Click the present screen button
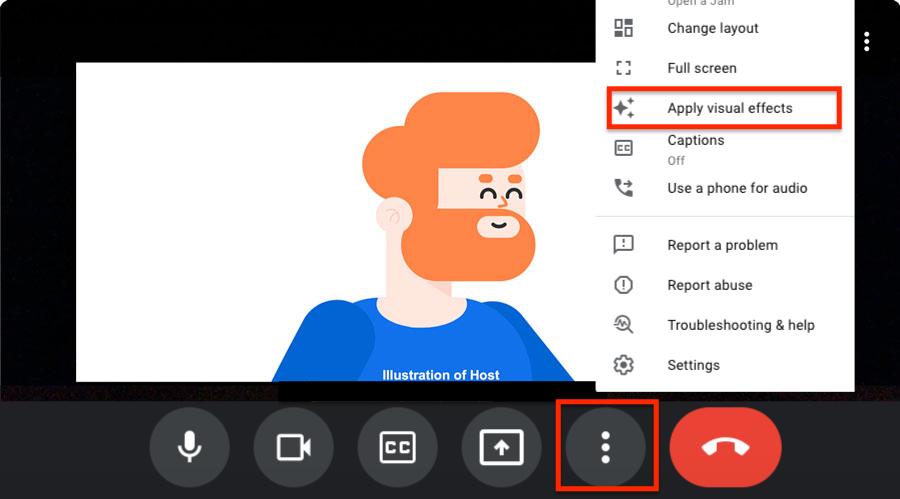This screenshot has width=900, height=499. pos(501,447)
